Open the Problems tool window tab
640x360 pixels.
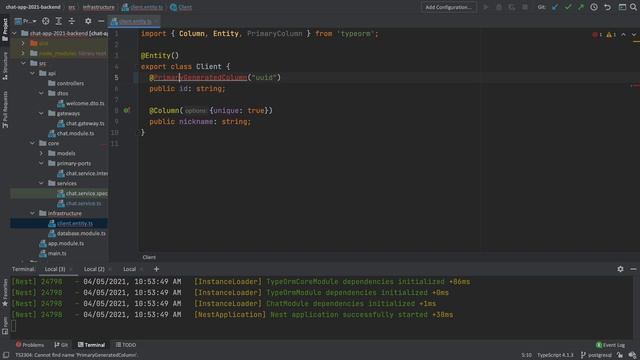(x=29, y=345)
